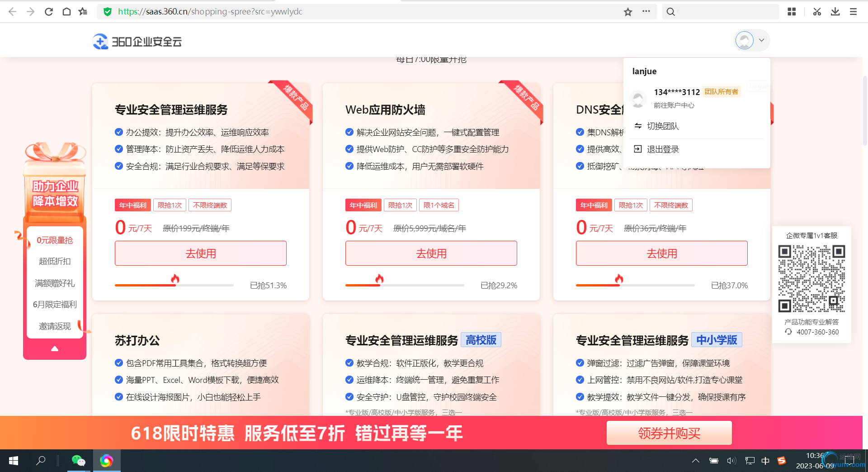
Task: Click the network tray icon
Action: click(750, 461)
